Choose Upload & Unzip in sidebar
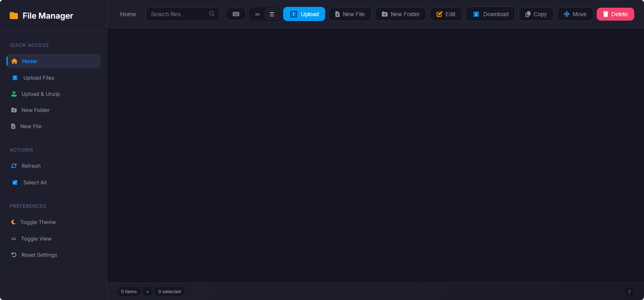The image size is (644, 300). click(53, 94)
